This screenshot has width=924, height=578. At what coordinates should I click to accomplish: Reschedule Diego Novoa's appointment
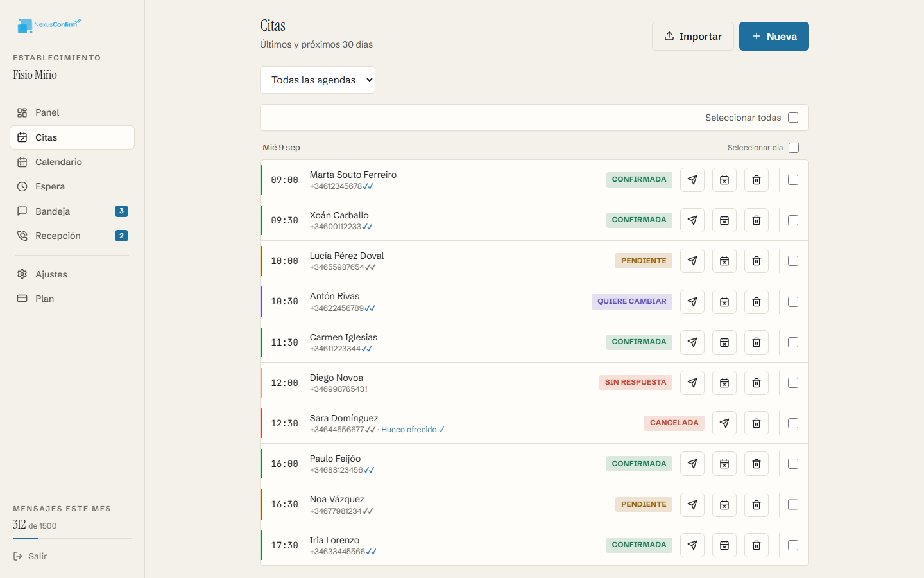pyautogui.click(x=724, y=383)
